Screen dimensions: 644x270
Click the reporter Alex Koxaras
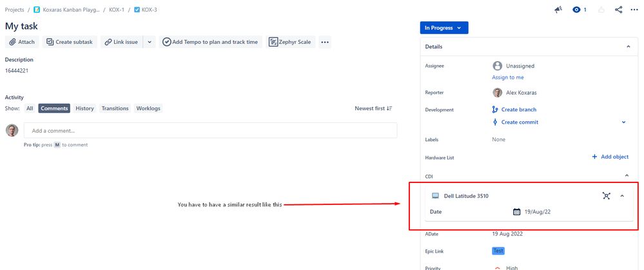click(x=514, y=93)
